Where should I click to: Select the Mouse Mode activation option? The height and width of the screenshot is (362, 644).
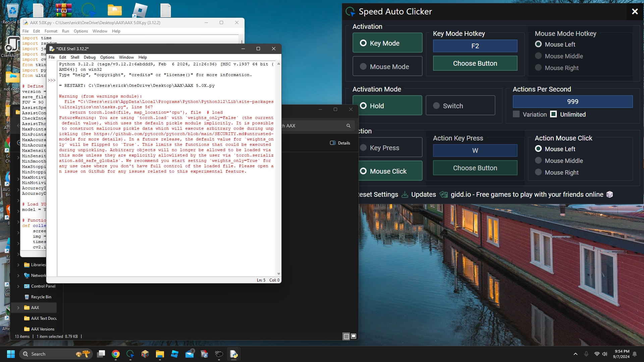tap(387, 67)
